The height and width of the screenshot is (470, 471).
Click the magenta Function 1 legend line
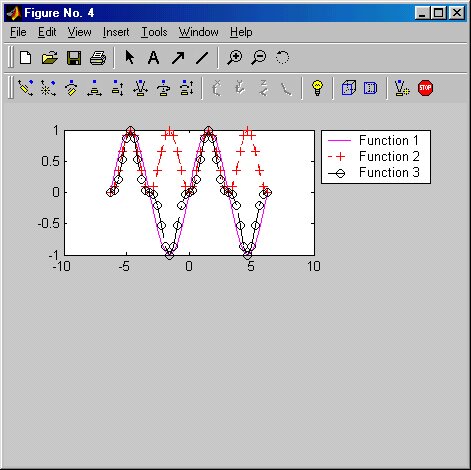pyautogui.click(x=339, y=141)
